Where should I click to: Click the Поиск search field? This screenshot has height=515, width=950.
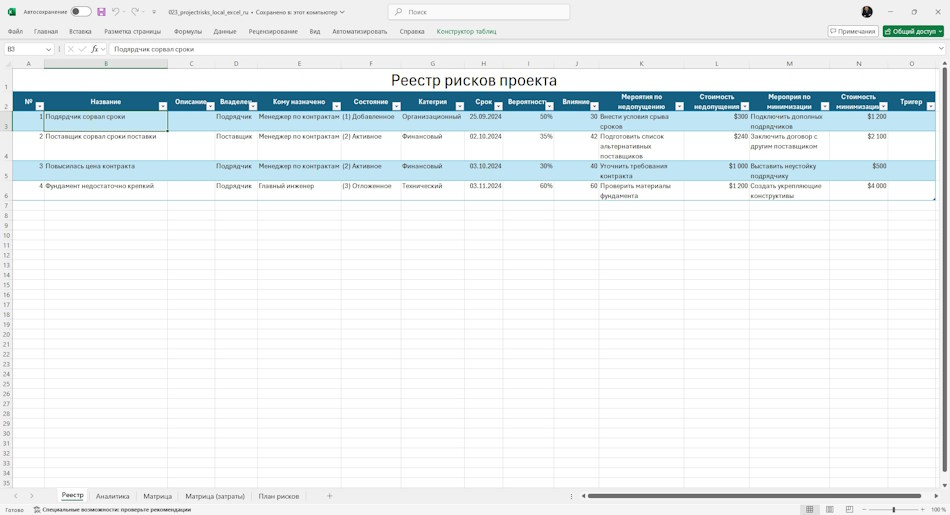coord(479,12)
